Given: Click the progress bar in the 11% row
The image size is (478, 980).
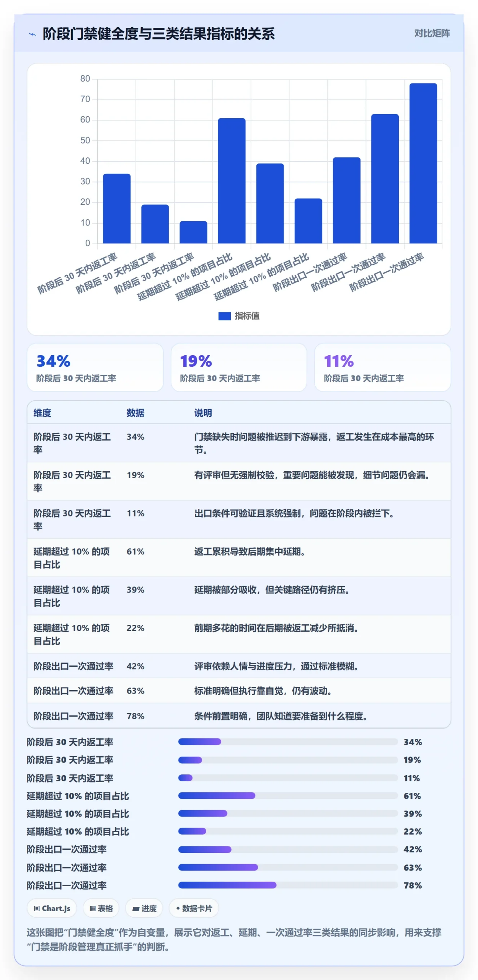Looking at the screenshot, I should [x=288, y=777].
